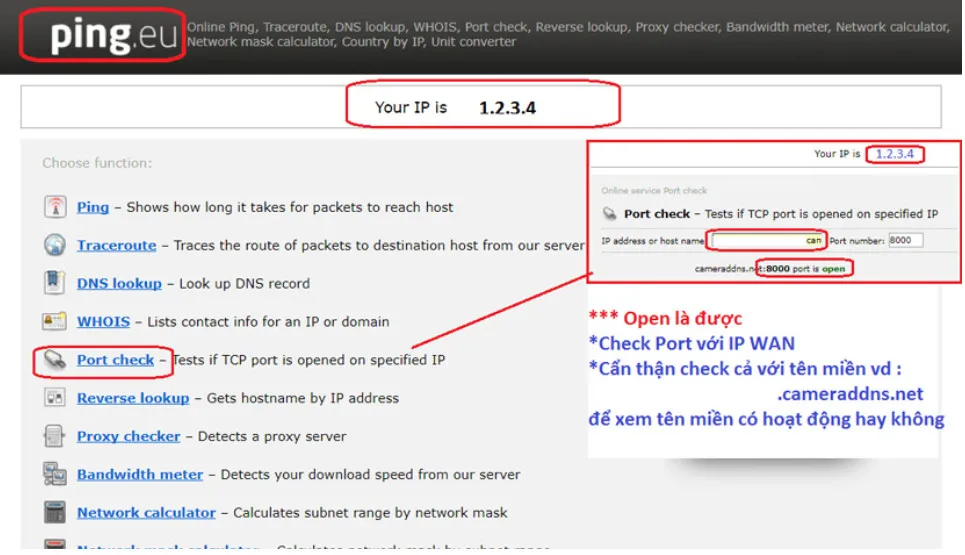Click 'Calculates subnet range by network mask' text

(370, 513)
